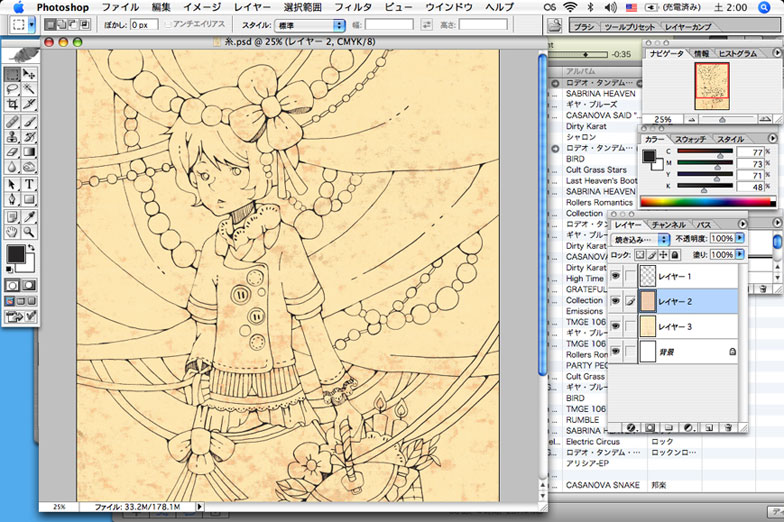Image resolution: width=784 pixels, height=522 pixels.
Task: Select the History Brush tool
Action: 29,136
